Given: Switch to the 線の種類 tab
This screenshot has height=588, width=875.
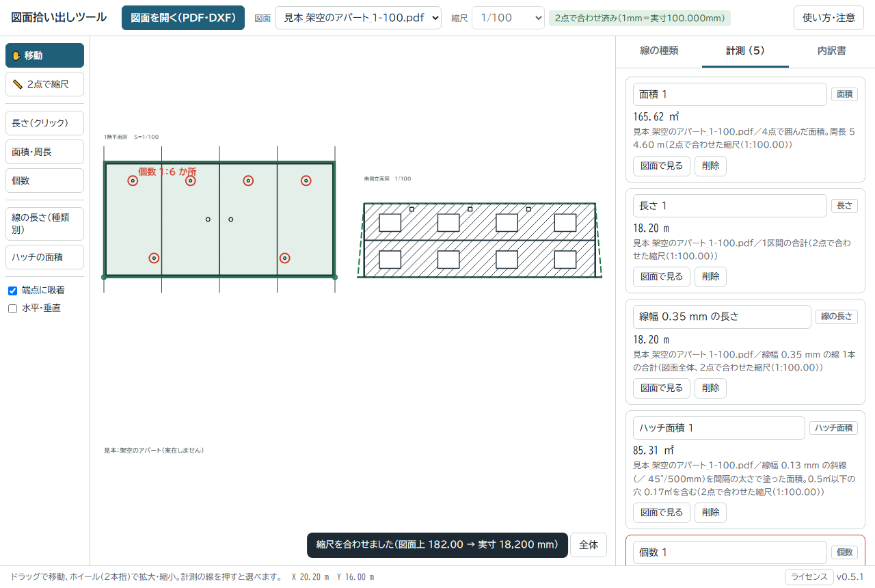Looking at the screenshot, I should [659, 51].
